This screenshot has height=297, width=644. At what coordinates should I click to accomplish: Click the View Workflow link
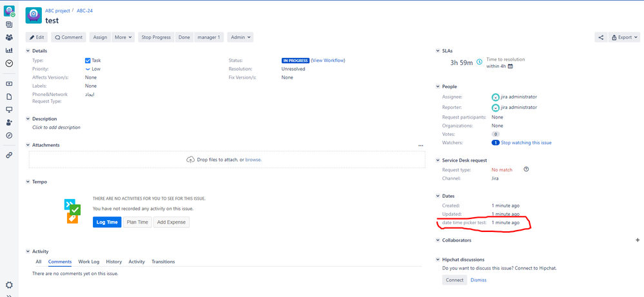328,61
